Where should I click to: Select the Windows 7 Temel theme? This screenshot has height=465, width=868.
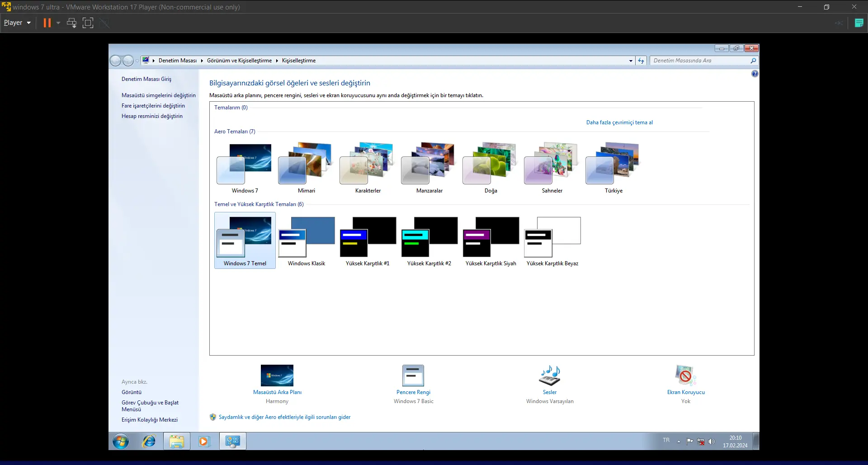[x=245, y=241]
